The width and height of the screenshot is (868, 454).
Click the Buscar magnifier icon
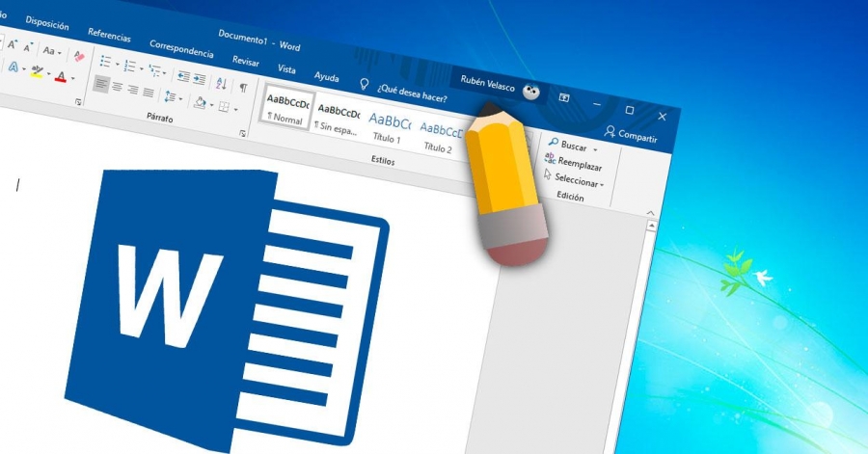pyautogui.click(x=553, y=142)
